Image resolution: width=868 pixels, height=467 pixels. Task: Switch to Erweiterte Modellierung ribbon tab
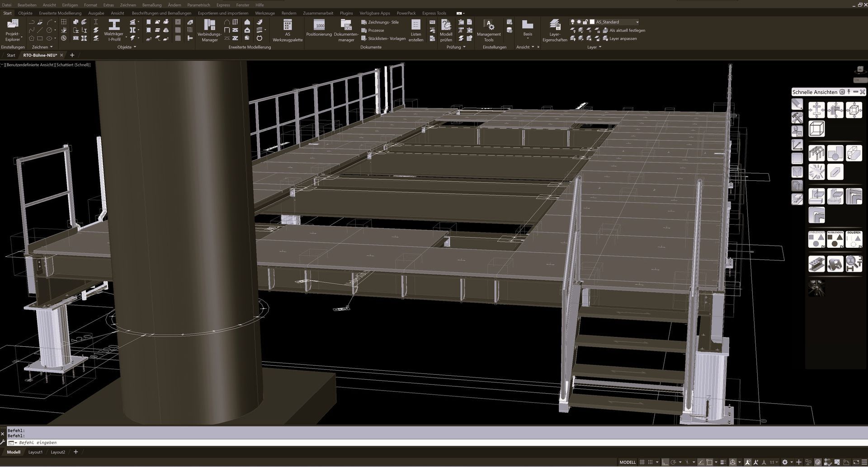click(60, 13)
